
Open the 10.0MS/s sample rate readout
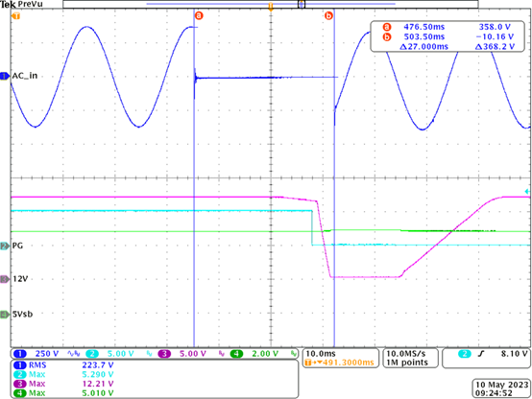(411, 358)
